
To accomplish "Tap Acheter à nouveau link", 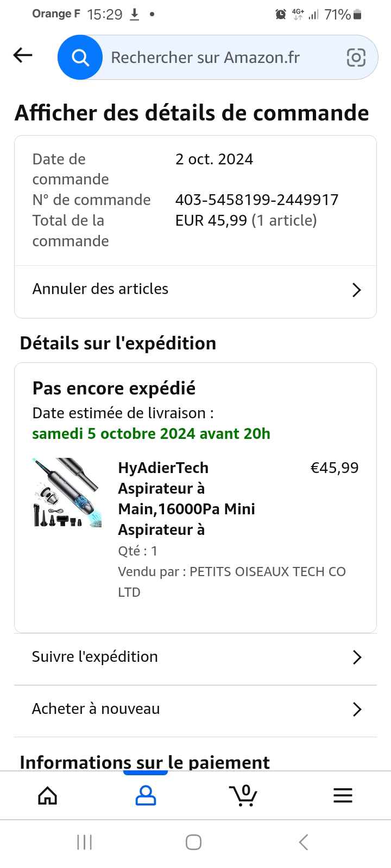I will tap(96, 709).
